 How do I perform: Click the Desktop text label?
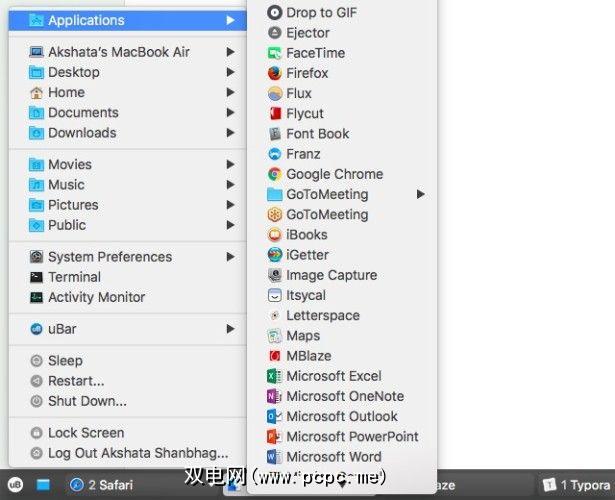74,72
